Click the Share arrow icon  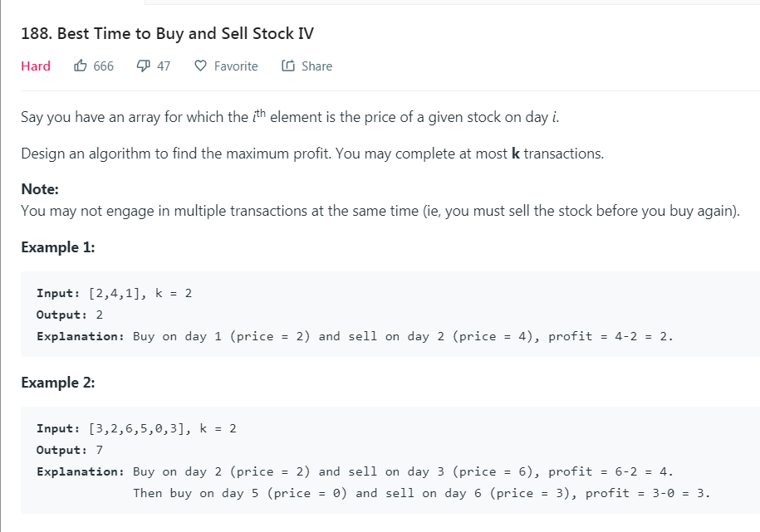[x=287, y=66]
